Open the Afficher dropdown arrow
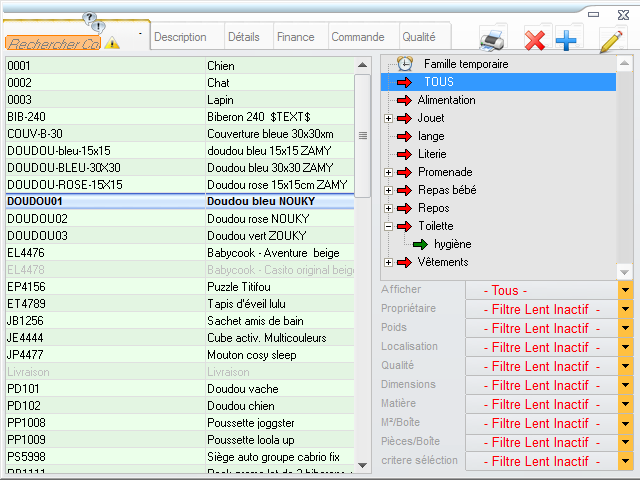 point(626,290)
